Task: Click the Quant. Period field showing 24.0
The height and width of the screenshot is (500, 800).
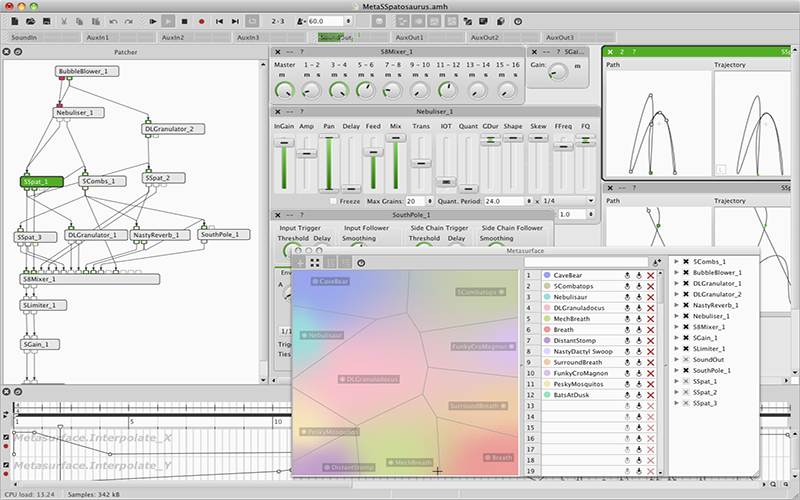Action: pos(504,201)
